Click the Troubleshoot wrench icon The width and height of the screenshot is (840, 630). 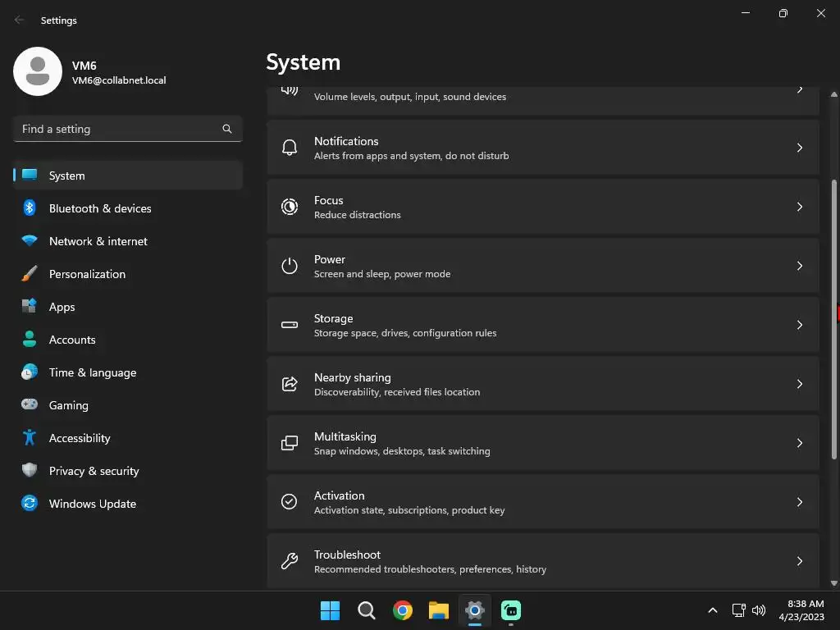290,561
